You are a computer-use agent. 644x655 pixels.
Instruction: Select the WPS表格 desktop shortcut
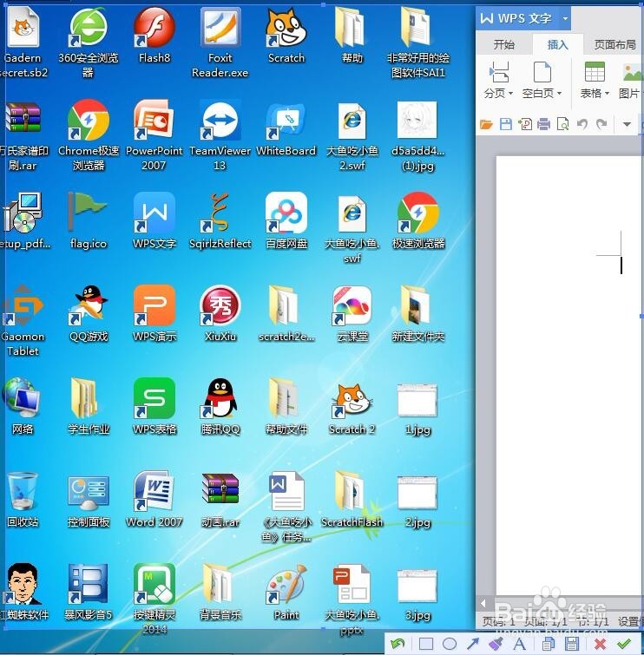pos(154,407)
